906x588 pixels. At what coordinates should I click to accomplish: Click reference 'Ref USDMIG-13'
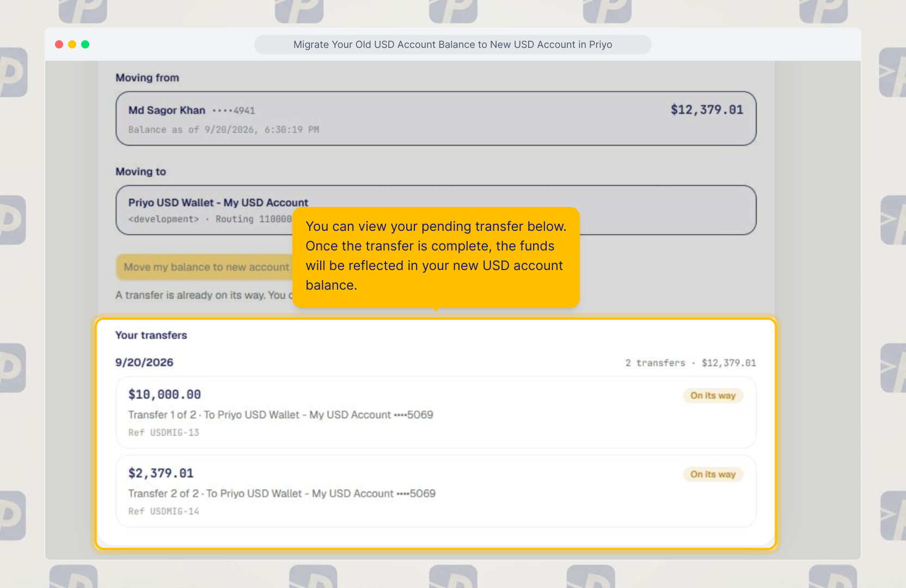pos(164,433)
